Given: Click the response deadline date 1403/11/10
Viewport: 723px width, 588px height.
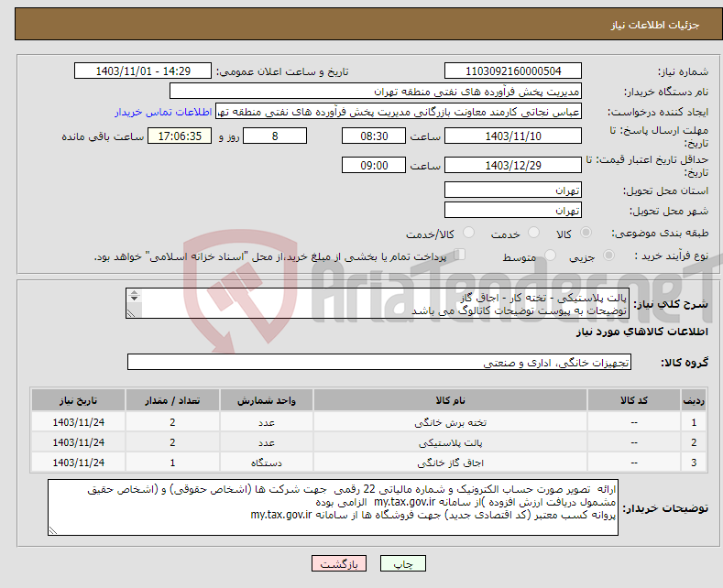Looking at the screenshot, I should [x=513, y=136].
